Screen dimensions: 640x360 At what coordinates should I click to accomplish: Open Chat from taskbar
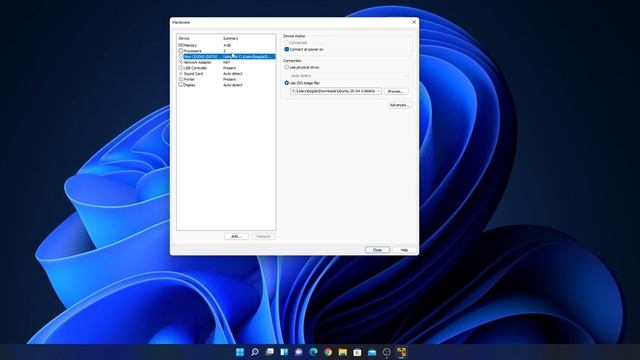[x=299, y=352]
